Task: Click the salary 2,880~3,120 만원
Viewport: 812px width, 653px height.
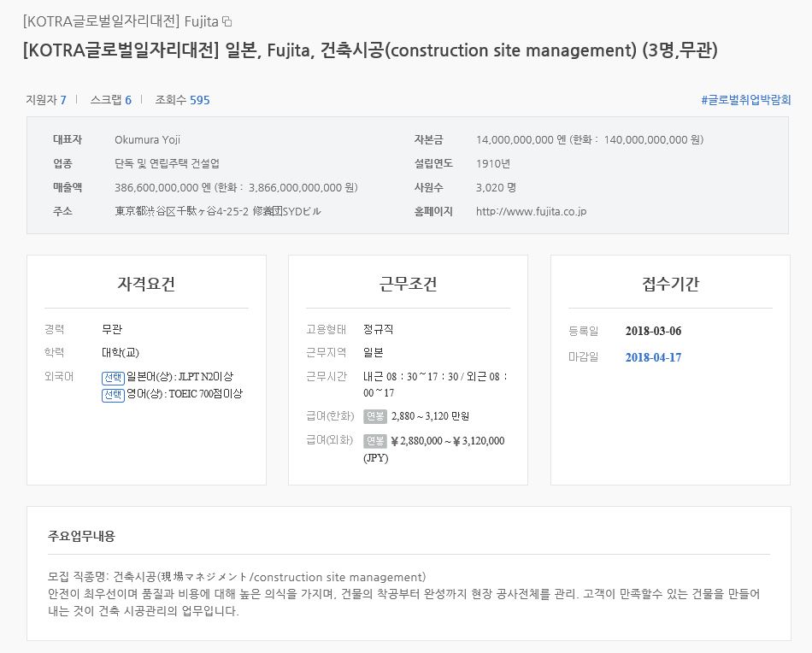Action: point(430,416)
